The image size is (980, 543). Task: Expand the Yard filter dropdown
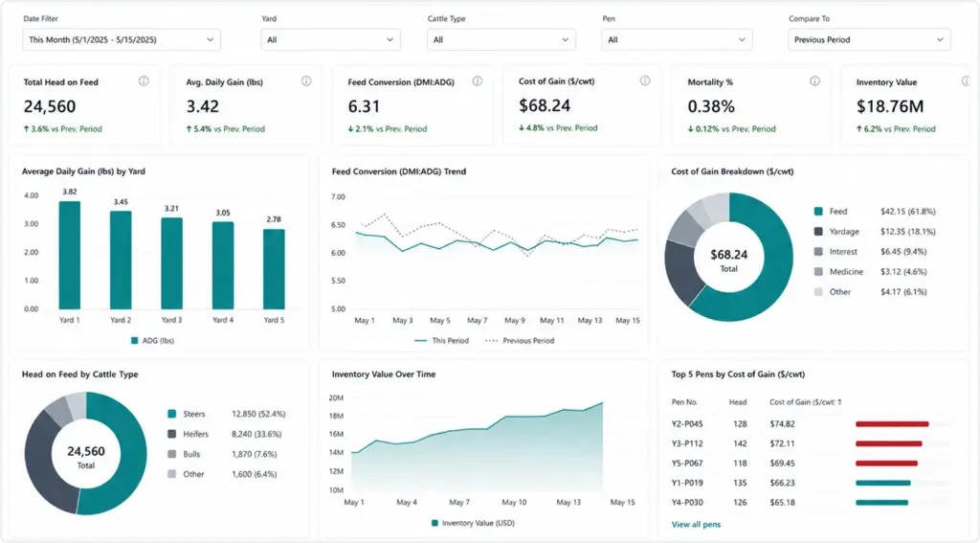(x=330, y=39)
